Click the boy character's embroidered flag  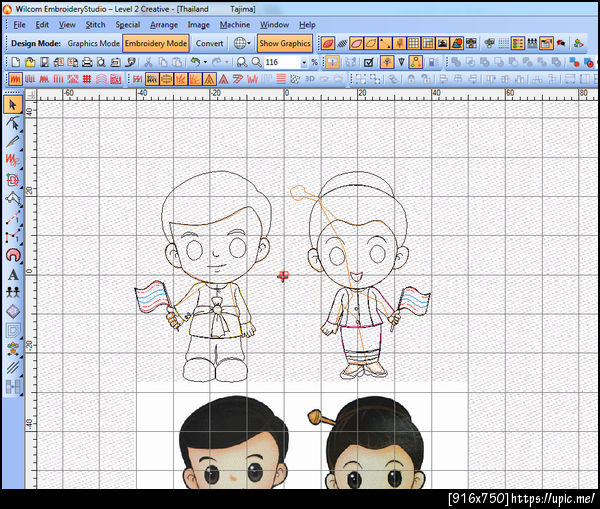tap(152, 297)
